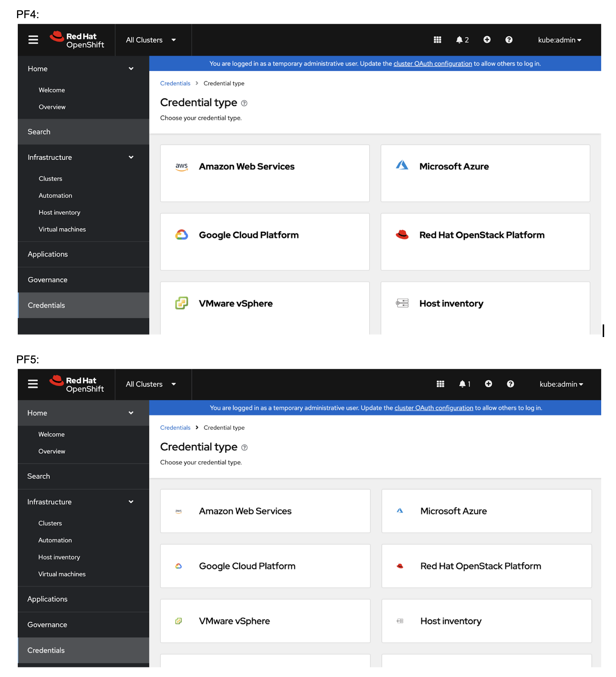Collapse the Infrastructure section chevron in PF4 sidebar
616x677 pixels.
click(x=131, y=157)
